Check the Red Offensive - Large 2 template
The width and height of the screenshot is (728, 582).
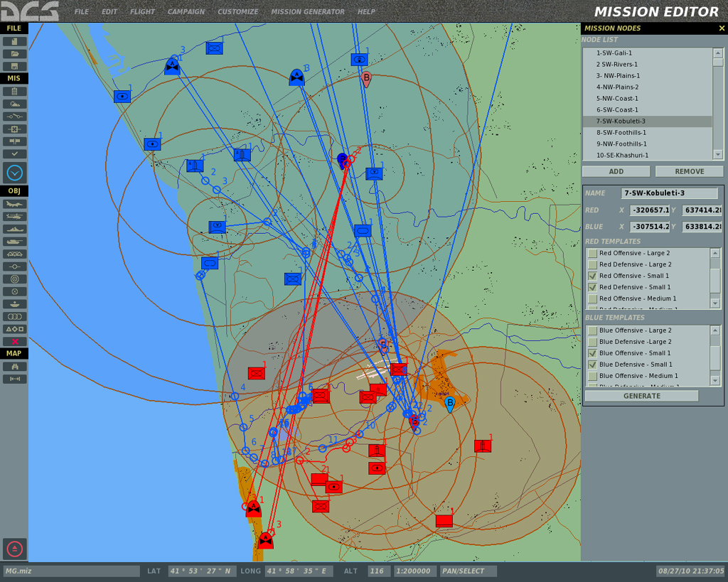[x=592, y=254]
